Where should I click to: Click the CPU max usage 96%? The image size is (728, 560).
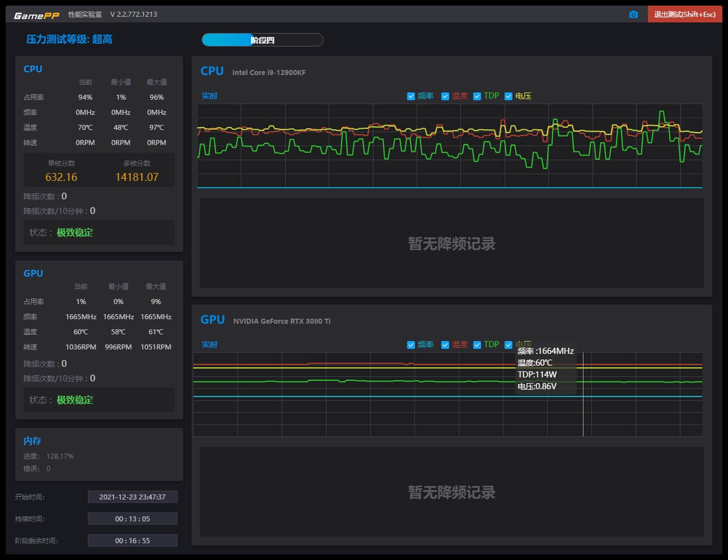tap(157, 97)
